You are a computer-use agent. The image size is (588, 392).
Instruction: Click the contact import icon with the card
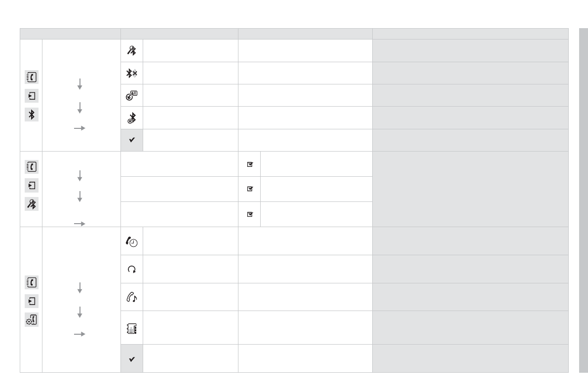[132, 95]
